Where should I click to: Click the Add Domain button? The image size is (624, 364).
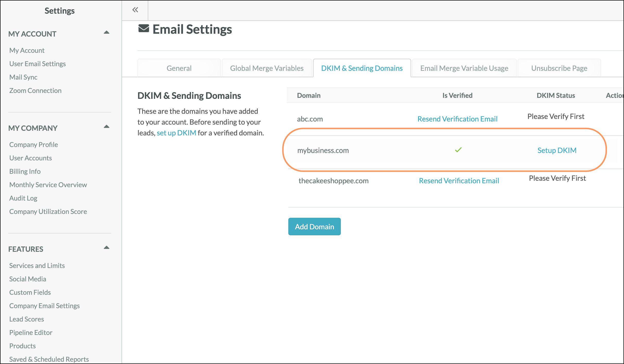pos(315,227)
